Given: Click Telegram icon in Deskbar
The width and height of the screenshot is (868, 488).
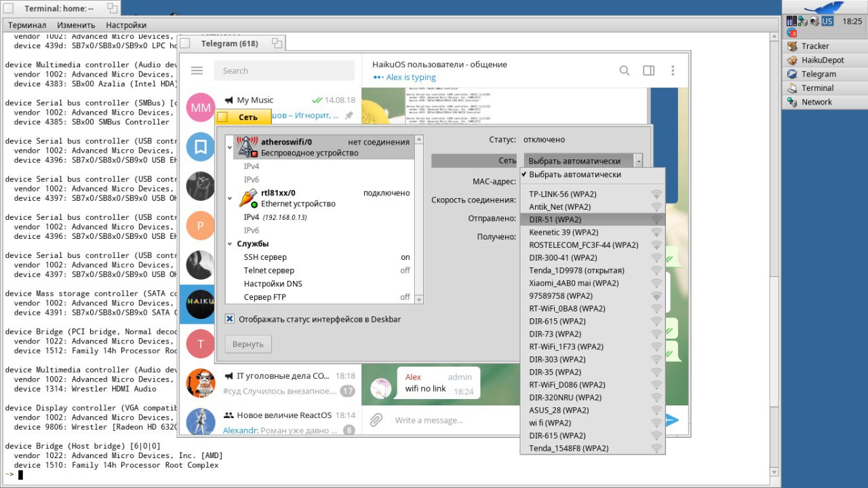Looking at the screenshot, I should [x=792, y=74].
